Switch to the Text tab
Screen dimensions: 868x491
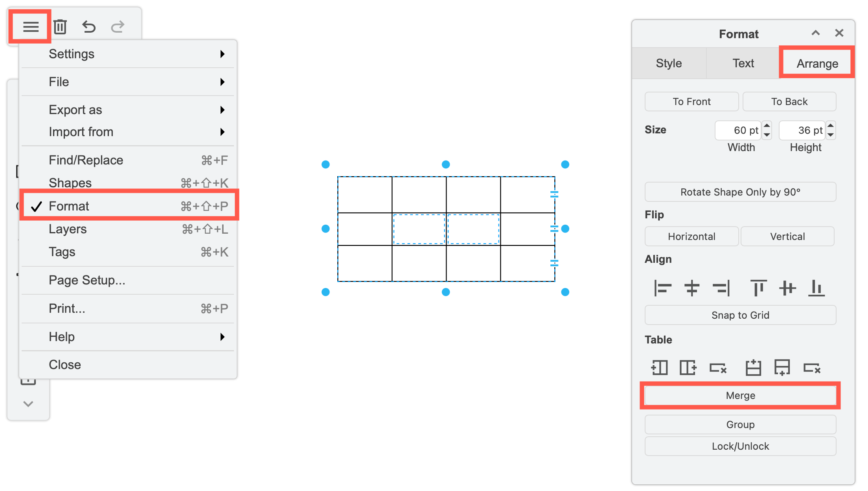tap(743, 63)
